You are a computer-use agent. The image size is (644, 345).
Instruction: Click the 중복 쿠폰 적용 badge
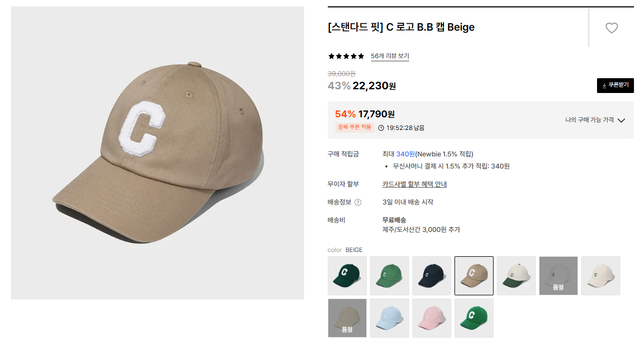pyautogui.click(x=355, y=127)
